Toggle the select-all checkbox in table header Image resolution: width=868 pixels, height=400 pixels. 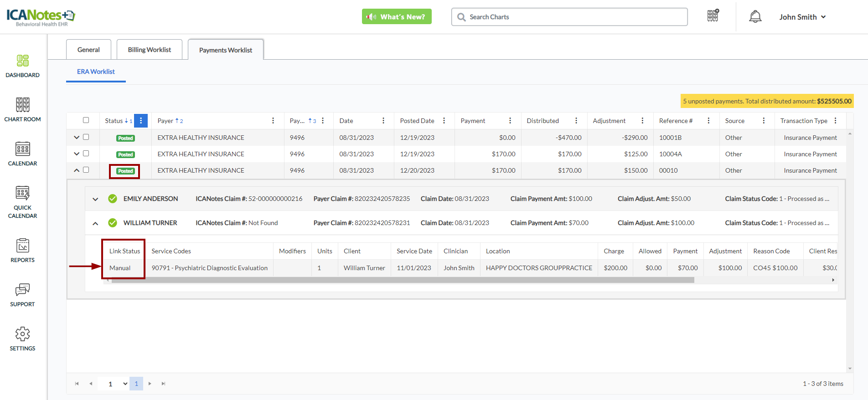click(86, 120)
